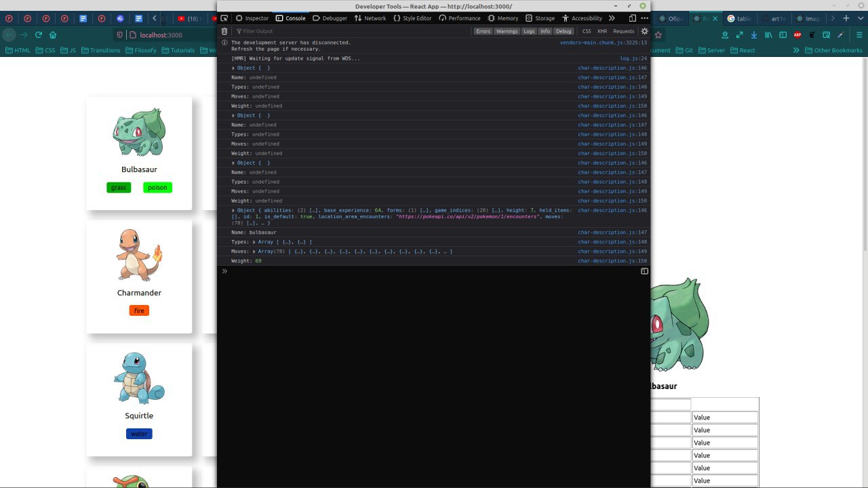The image size is (868, 488).
Task: Open the list all tabs dropdown
Action: click(x=860, y=18)
